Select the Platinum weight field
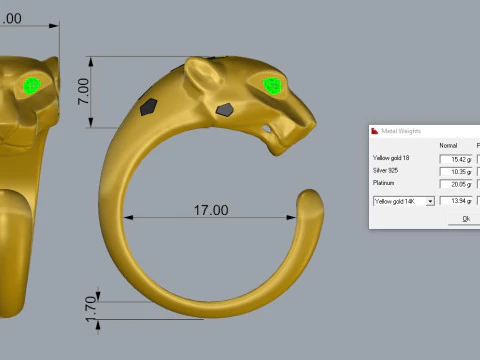The height and width of the screenshot is (360, 480). (x=456, y=184)
